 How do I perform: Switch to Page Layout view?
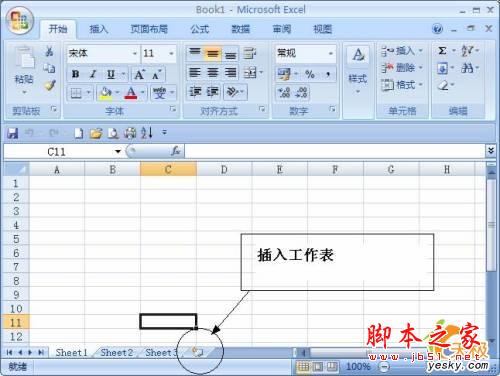[318, 367]
